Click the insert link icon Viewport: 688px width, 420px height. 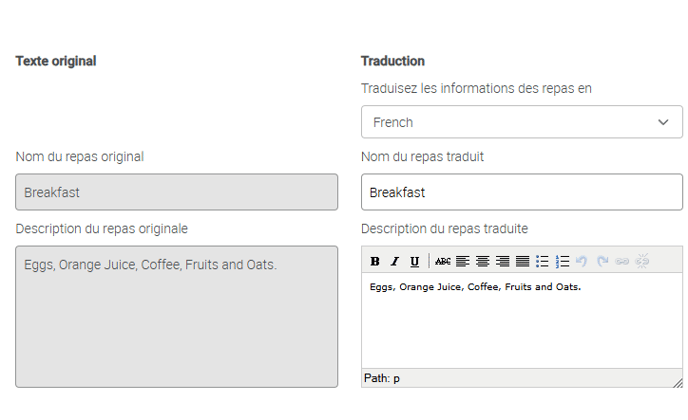click(622, 261)
